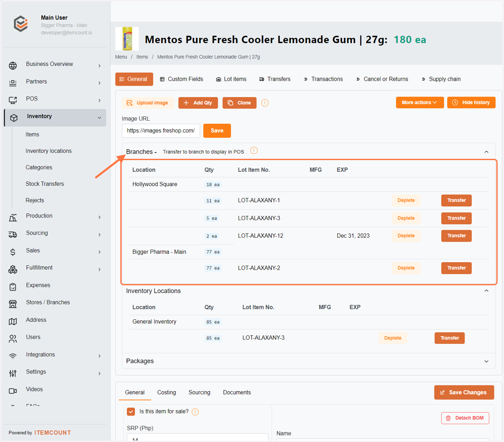Viewport: 504px width, 442px height.
Task: Switch to the Lot items tab
Action: (231, 79)
